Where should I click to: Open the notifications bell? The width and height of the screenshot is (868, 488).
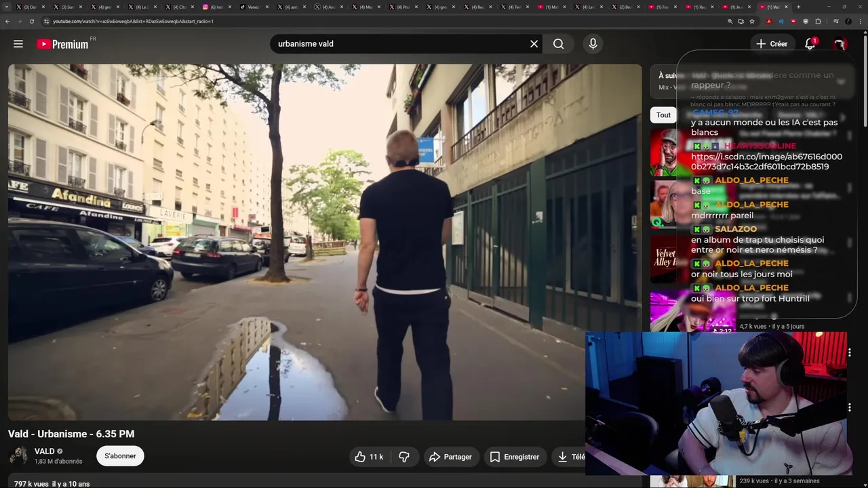click(x=810, y=44)
